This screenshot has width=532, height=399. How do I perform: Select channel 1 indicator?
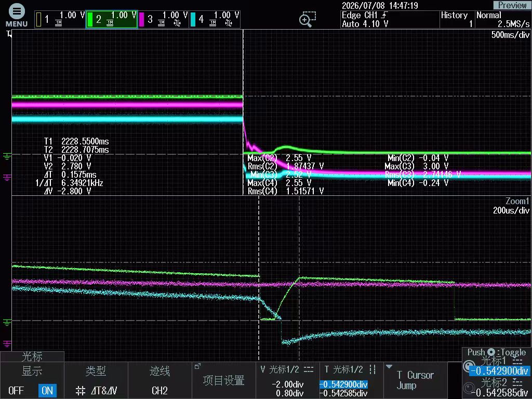(60, 19)
